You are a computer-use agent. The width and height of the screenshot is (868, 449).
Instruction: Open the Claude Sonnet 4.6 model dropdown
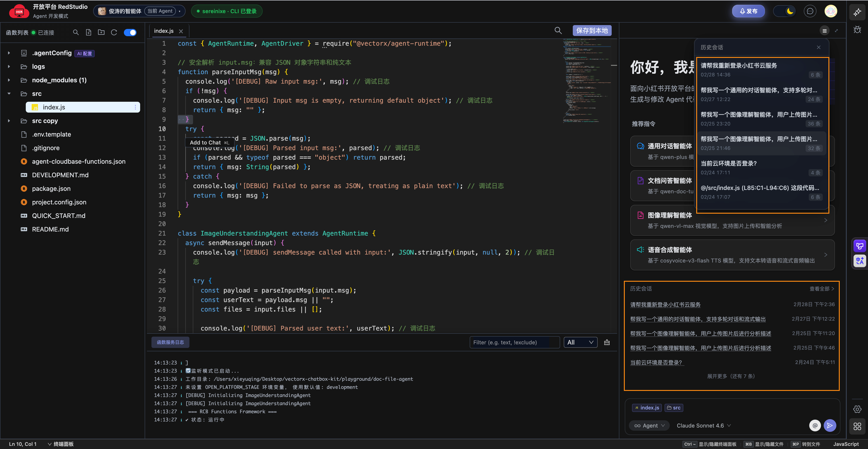coord(704,425)
